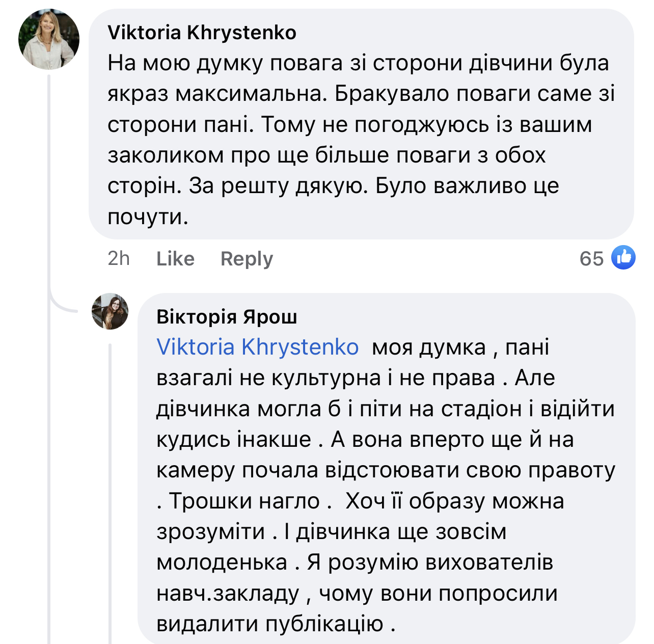View the 65 reactions count
This screenshot has width=654, height=644.
(591, 259)
